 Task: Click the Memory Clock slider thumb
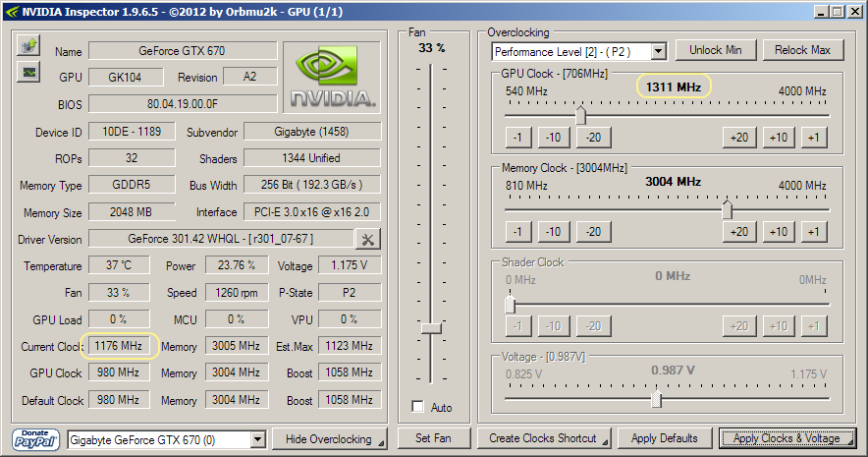(x=728, y=210)
